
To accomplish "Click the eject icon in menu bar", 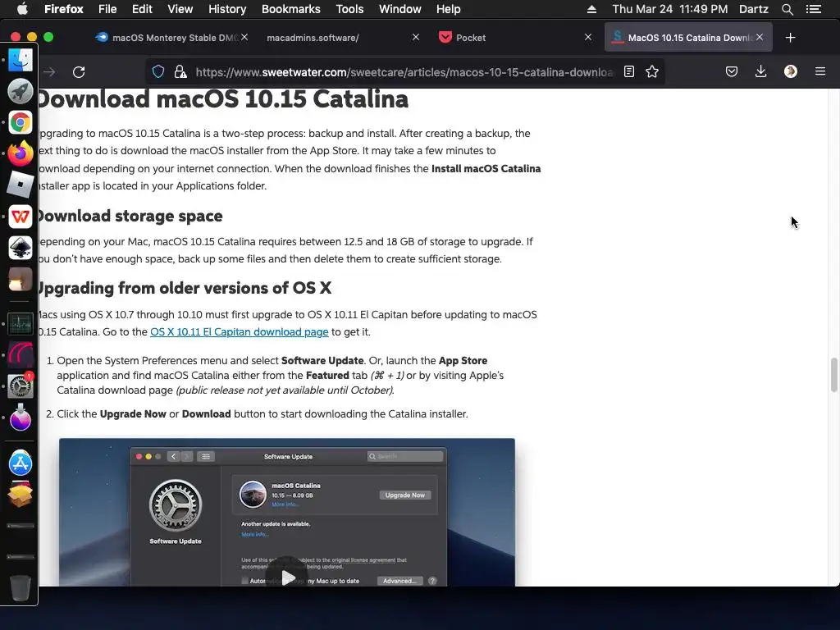I will 591,9.
